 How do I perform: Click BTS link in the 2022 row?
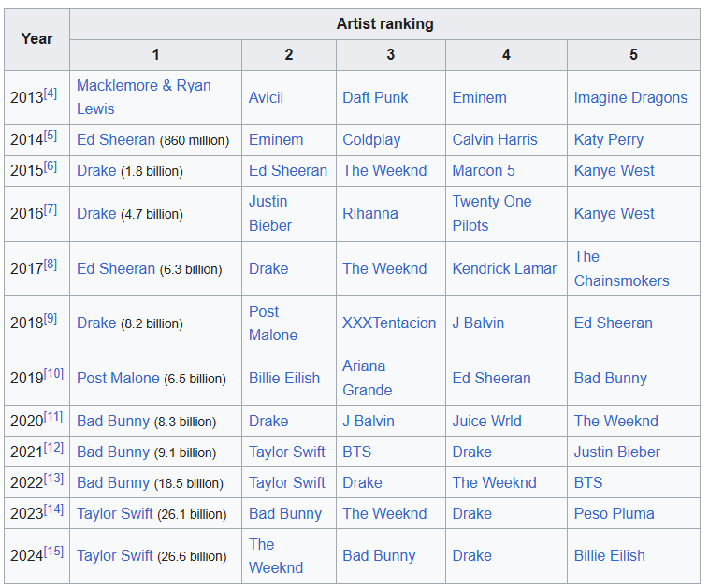click(588, 482)
